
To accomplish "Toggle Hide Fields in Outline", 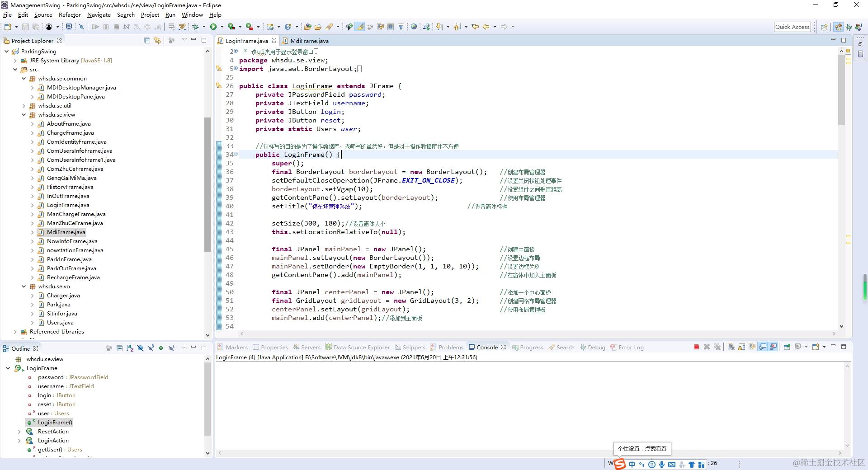I will [x=140, y=348].
